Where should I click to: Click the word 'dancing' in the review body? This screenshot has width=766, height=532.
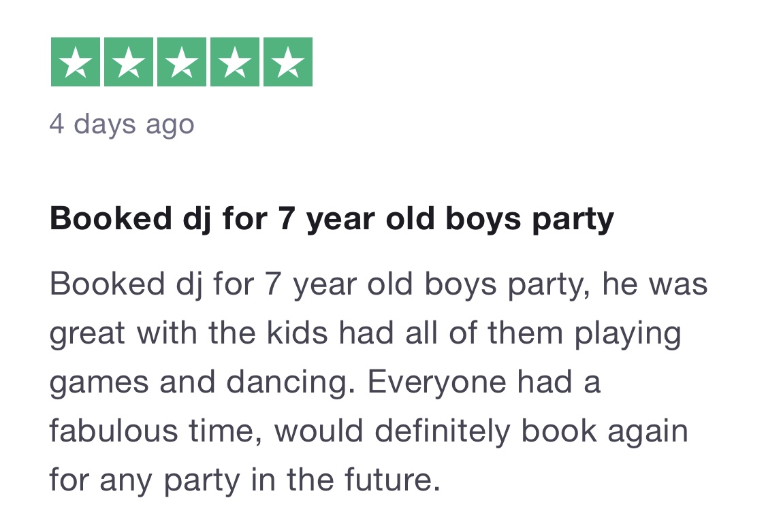coord(287,382)
